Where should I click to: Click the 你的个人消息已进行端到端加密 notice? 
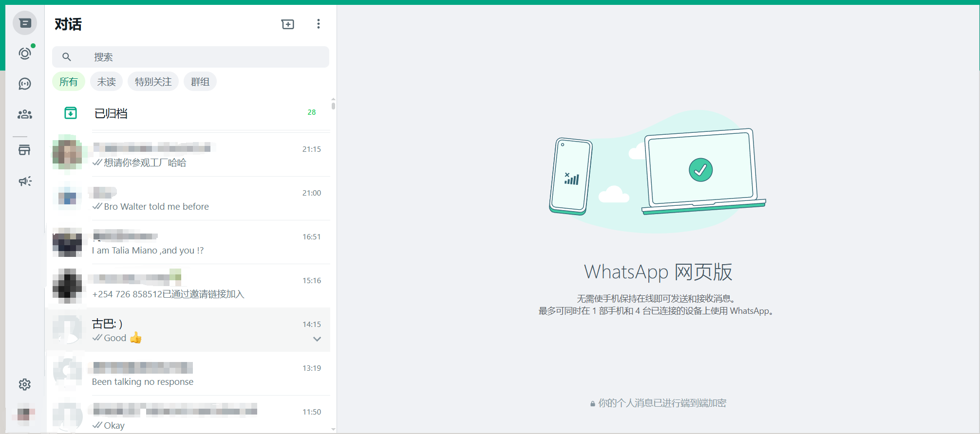coord(658,403)
